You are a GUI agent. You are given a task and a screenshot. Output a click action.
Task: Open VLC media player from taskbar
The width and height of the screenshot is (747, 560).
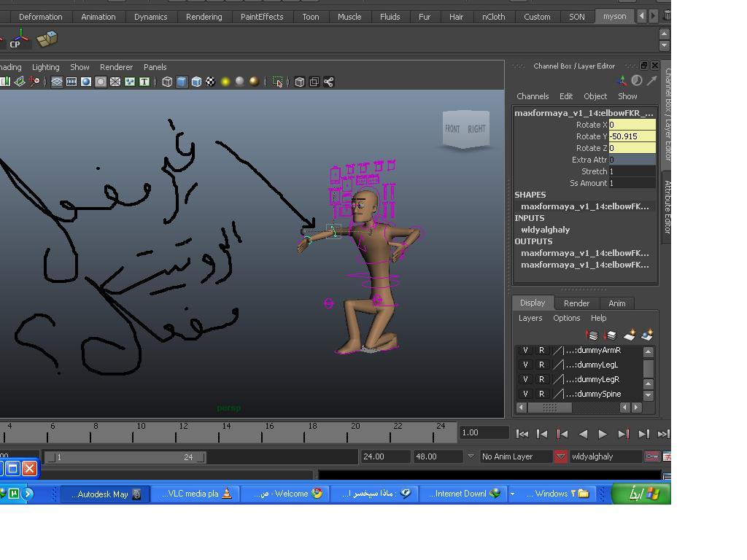tap(196, 494)
